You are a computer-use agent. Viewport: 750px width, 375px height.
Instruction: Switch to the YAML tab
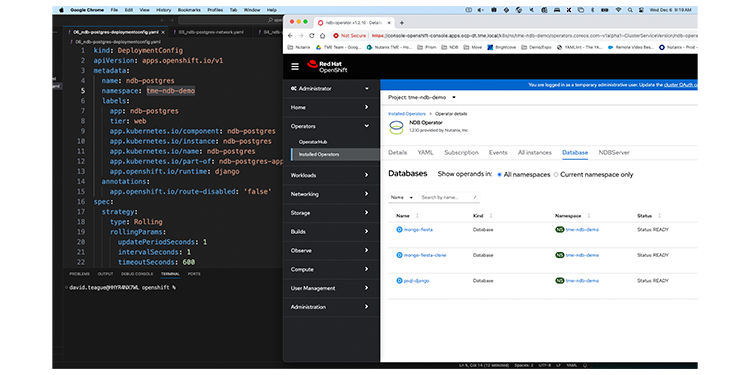pos(425,153)
